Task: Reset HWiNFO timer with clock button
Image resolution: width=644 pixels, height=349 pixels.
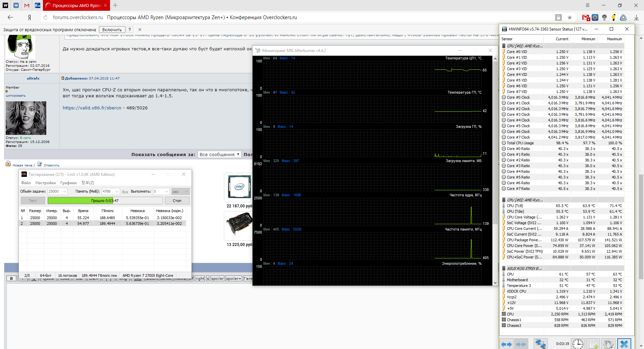Action: (x=578, y=344)
